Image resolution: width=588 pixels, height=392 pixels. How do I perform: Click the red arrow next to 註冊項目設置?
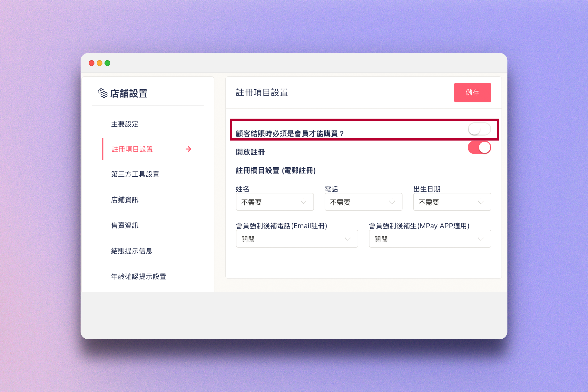click(x=189, y=149)
